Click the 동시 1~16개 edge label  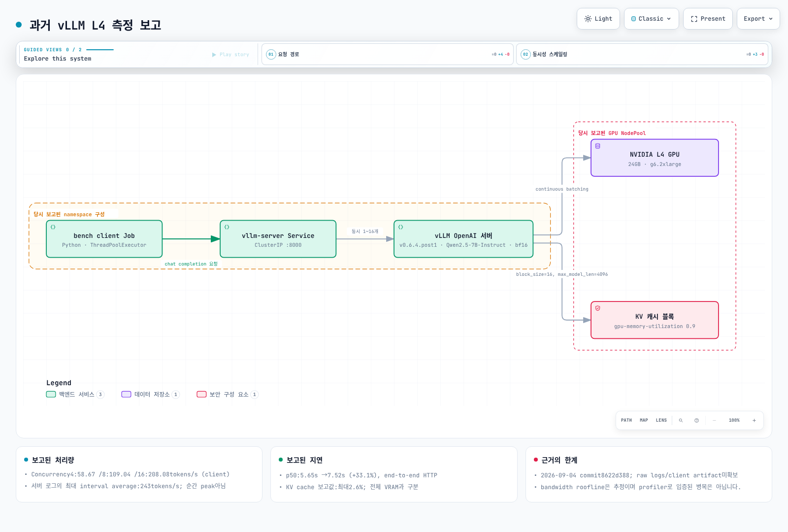365,232
